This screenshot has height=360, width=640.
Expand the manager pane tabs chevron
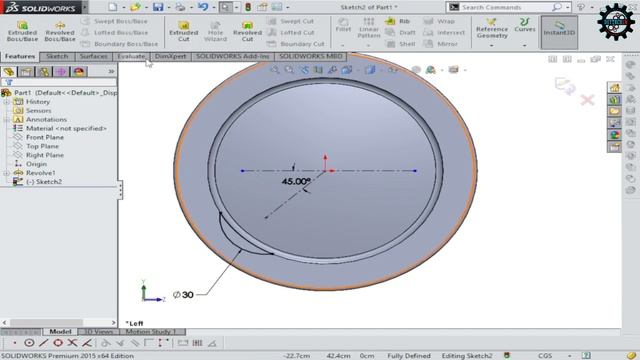tap(111, 71)
